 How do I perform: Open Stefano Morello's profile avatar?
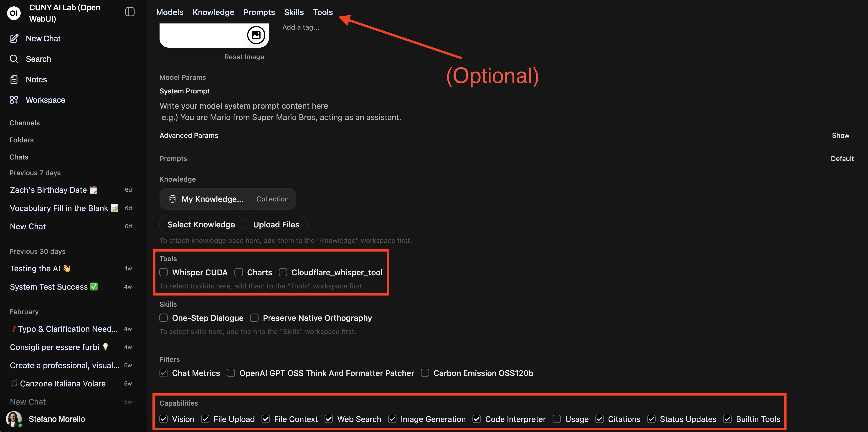tap(14, 419)
